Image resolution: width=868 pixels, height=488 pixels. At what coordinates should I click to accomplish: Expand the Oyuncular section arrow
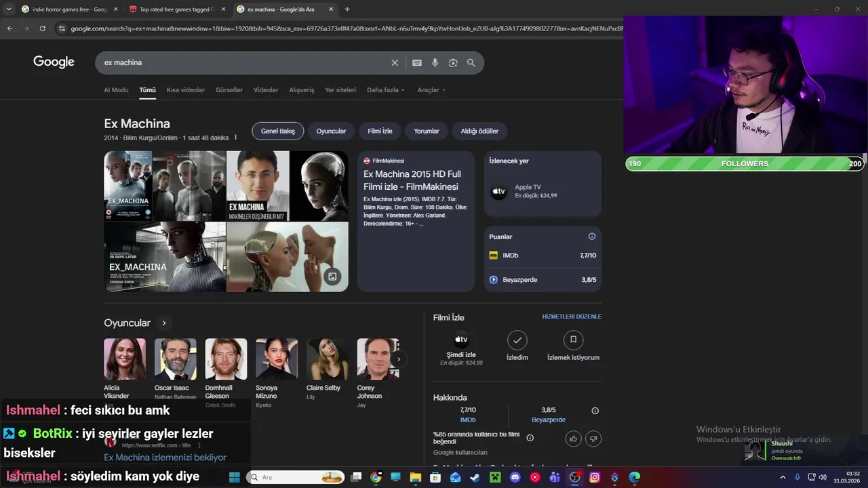coord(163,323)
